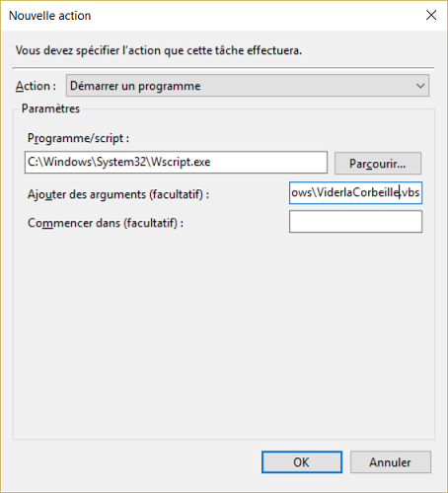The width and height of the screenshot is (448, 493).
Task: Cancel with the Annuler button
Action: pyautogui.click(x=391, y=462)
